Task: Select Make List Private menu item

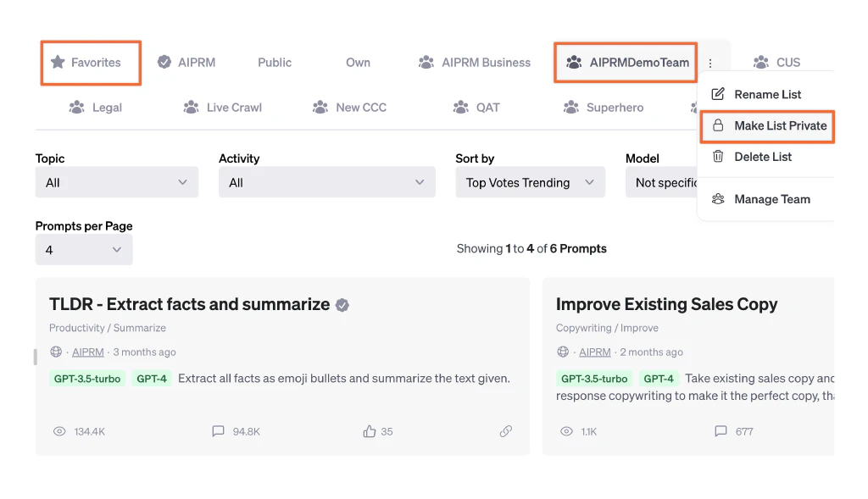Action: (767, 126)
